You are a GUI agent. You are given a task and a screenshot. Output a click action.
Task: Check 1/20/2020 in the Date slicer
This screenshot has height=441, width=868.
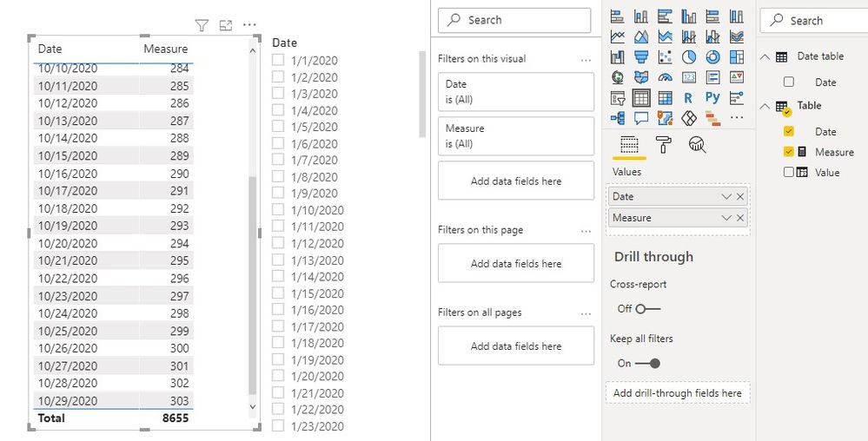[278, 376]
